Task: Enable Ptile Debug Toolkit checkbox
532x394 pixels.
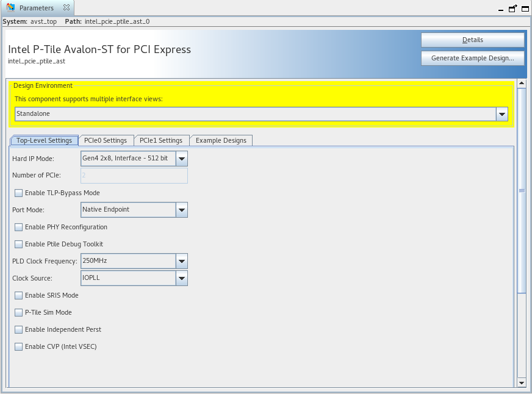Action: pyautogui.click(x=19, y=244)
